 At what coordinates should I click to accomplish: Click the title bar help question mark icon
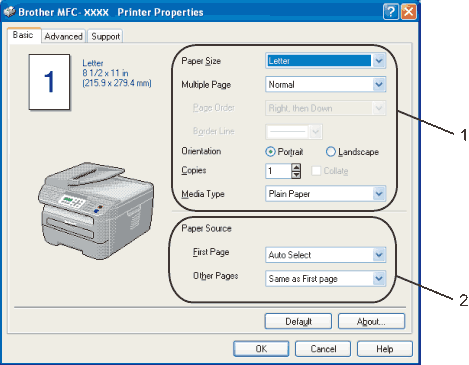[x=391, y=12]
